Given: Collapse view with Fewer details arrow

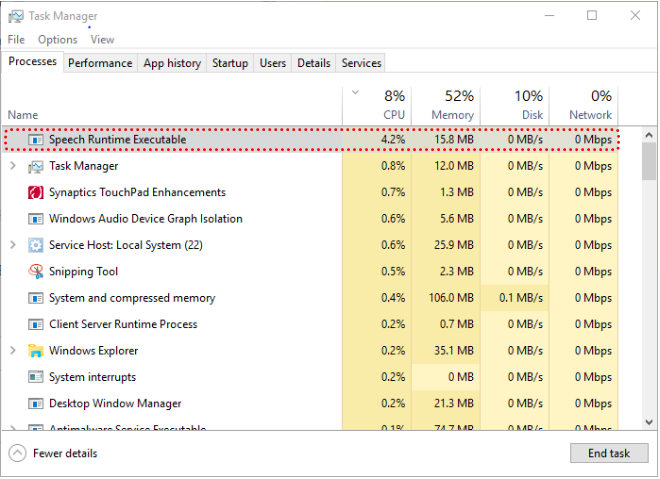Looking at the screenshot, I should click(x=18, y=453).
